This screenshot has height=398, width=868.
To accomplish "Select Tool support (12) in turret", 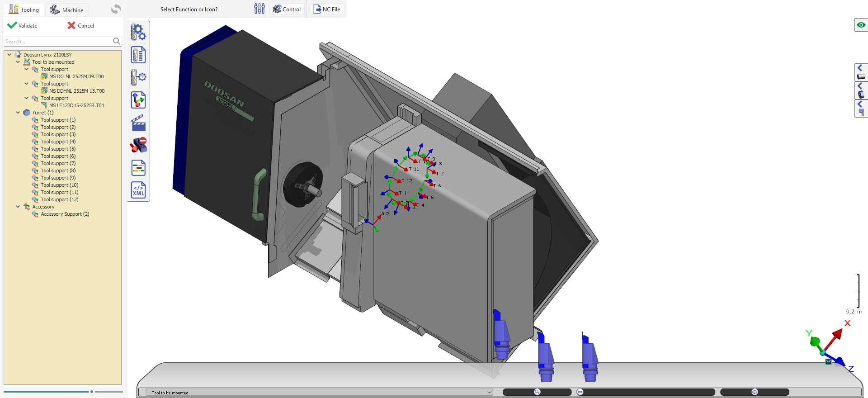I will (x=60, y=199).
